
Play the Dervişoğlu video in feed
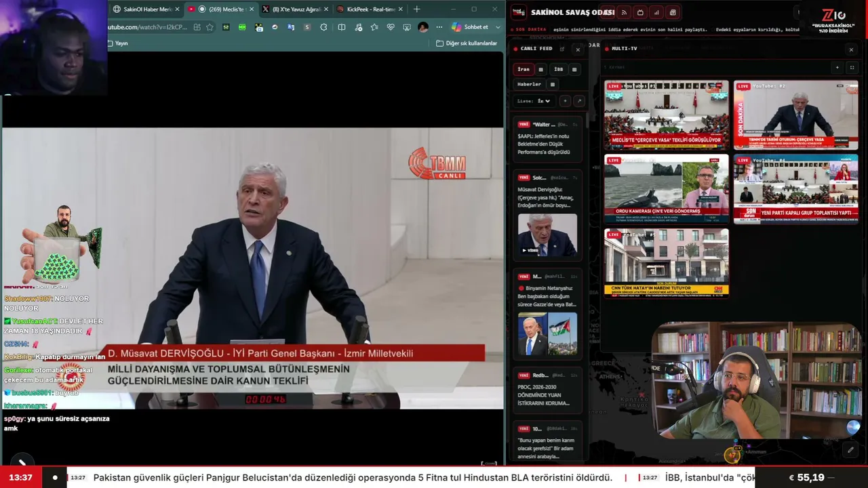point(547,235)
